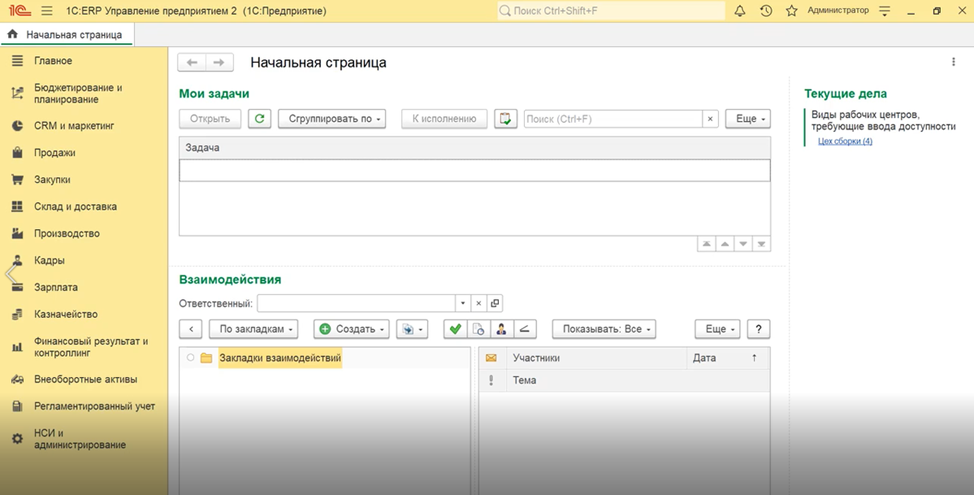
Task: Mark interaction as reviewed with green checkmark
Action: tap(455, 329)
